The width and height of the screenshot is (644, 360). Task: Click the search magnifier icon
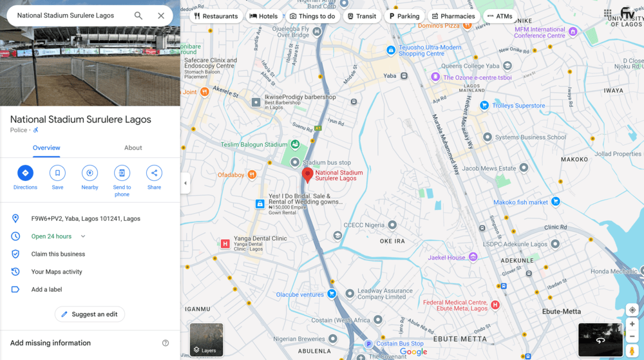pyautogui.click(x=138, y=15)
